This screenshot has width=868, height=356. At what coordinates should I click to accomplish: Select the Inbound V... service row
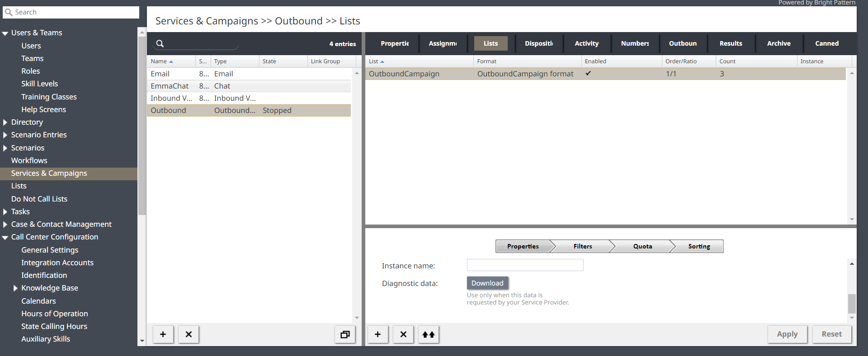[249, 98]
